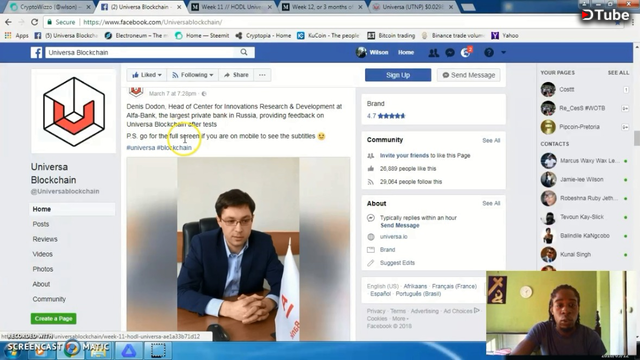Click See All in About section
This screenshot has width=640, height=360.
491,203
